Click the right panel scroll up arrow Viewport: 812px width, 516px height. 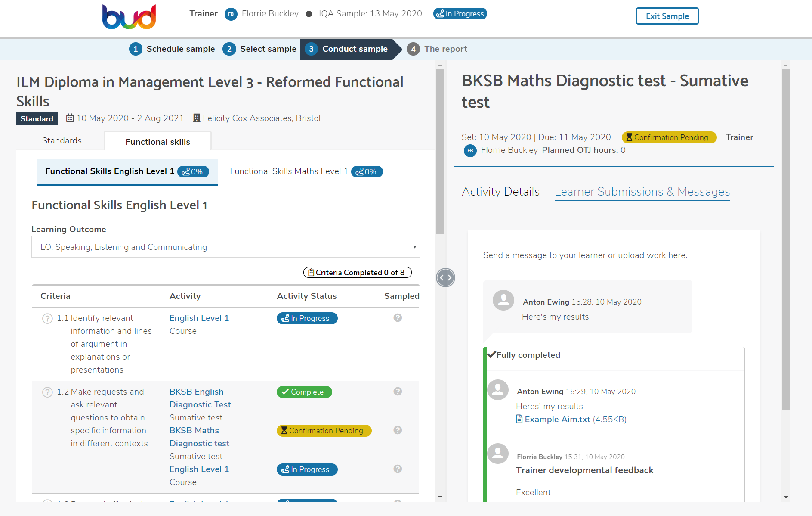coord(786,66)
